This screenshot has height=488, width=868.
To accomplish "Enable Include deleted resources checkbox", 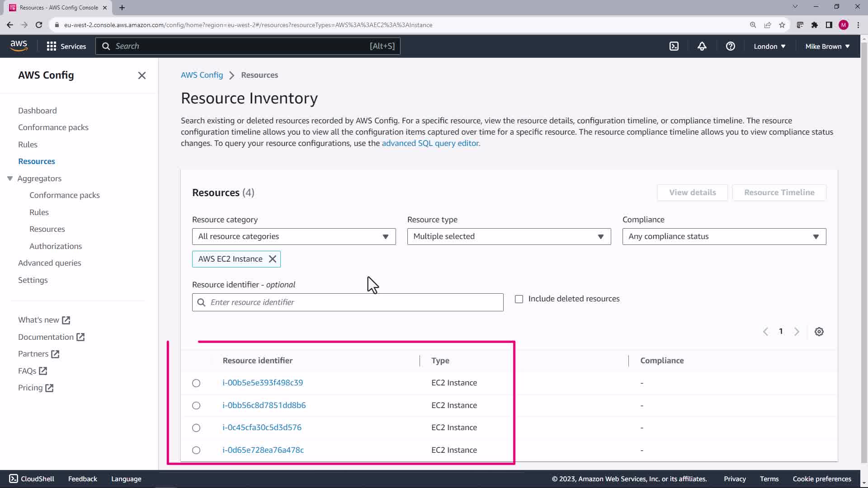I will coord(519,299).
